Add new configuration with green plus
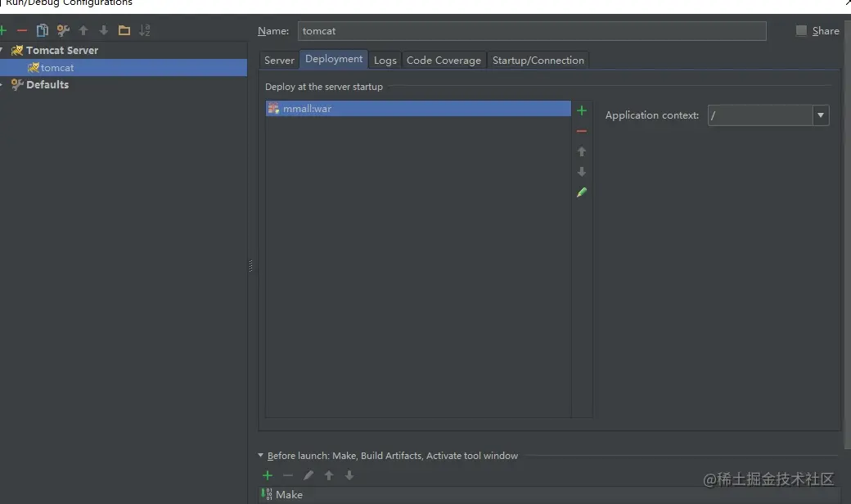 (2, 30)
